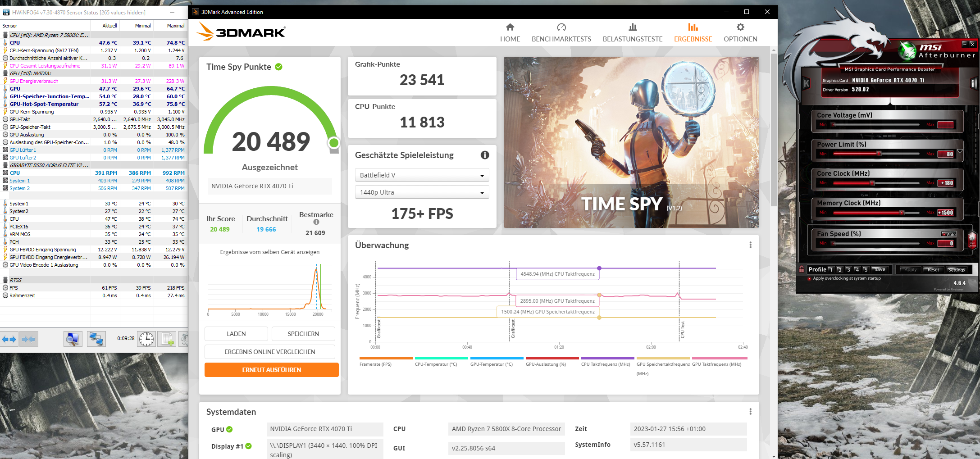Click the green Time Spy validation checkmark

(278, 67)
